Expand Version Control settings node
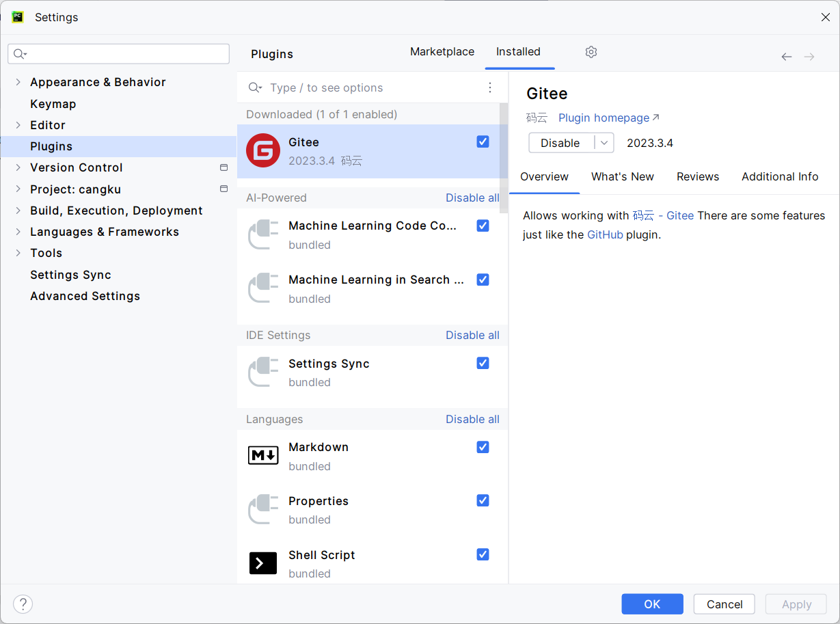 [18, 167]
